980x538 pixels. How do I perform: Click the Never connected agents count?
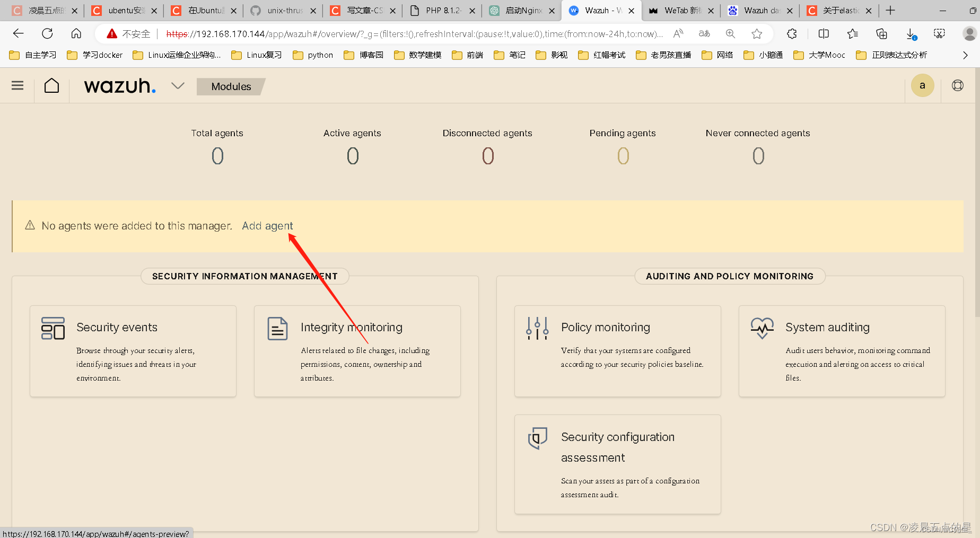point(758,156)
